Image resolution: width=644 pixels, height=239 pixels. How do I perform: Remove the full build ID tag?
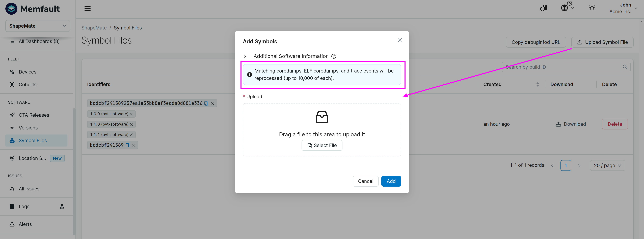212,104
